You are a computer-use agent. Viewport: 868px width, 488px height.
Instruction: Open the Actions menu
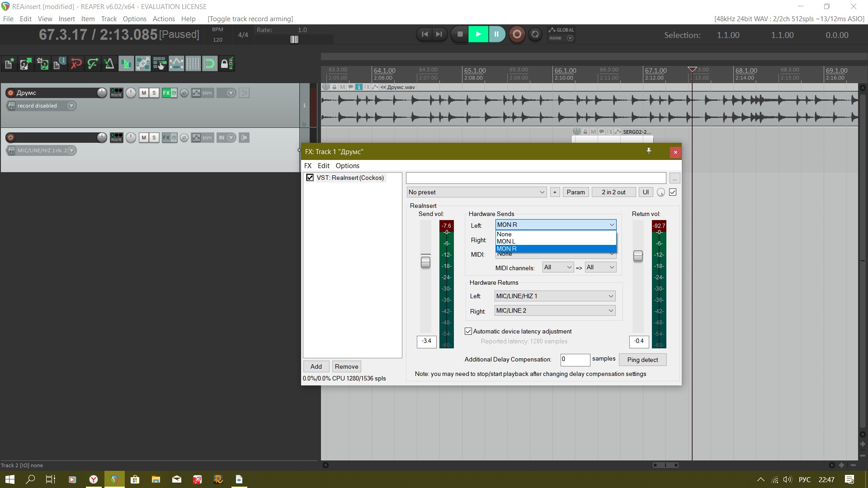[163, 19]
